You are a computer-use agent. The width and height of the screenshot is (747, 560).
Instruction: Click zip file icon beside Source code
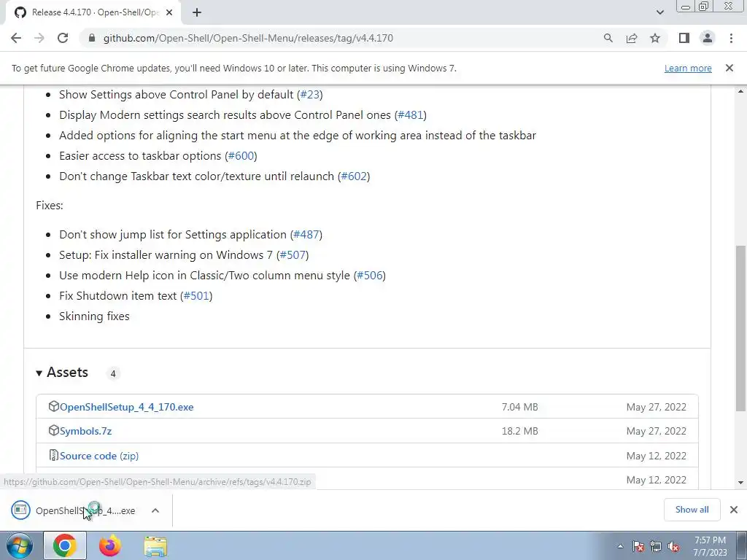[54, 455]
